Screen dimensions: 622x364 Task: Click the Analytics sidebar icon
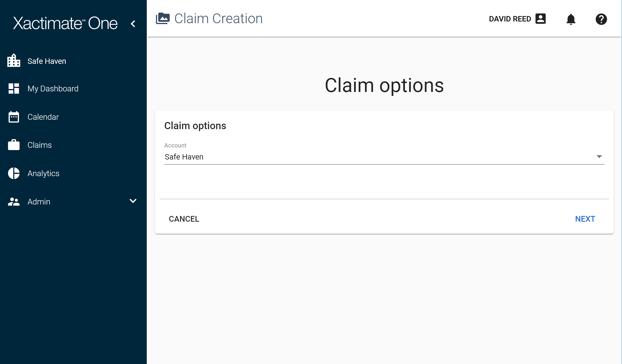pos(13,173)
